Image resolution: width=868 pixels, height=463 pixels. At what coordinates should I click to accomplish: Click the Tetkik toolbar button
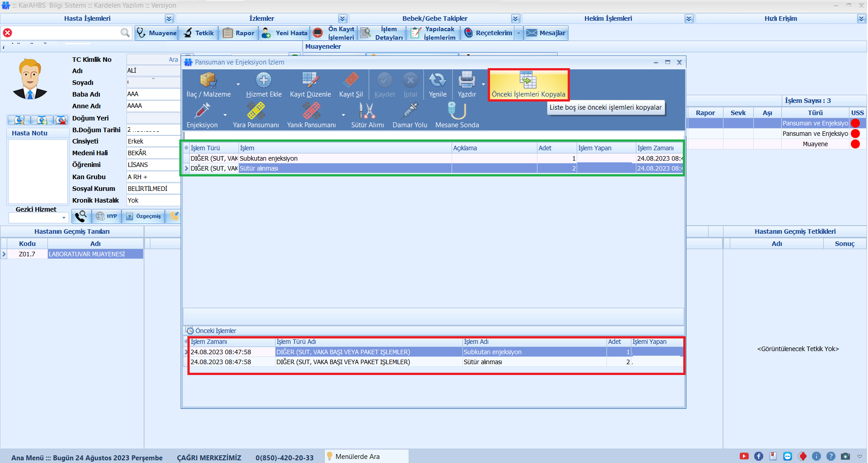coord(199,33)
